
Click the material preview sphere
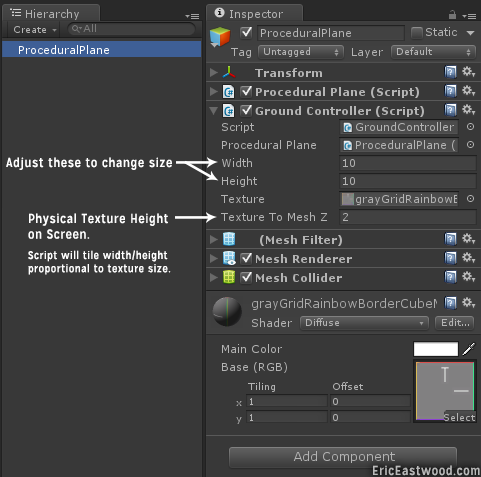click(x=227, y=312)
